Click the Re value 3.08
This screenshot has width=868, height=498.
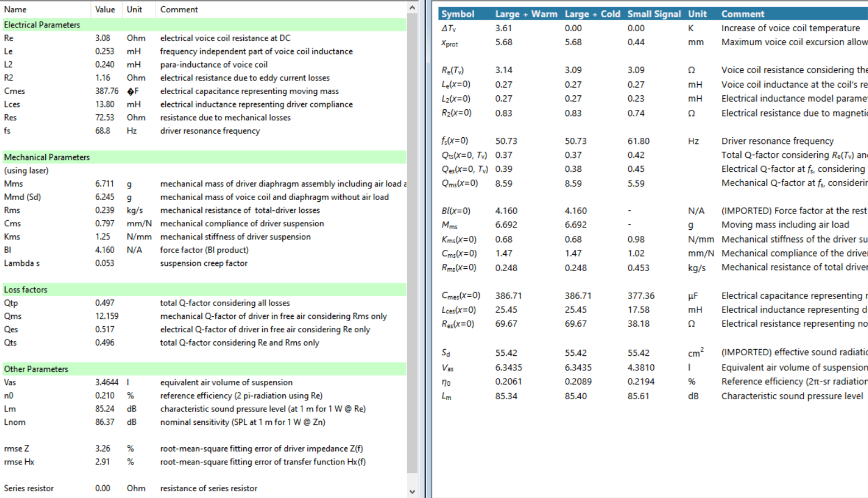(103, 38)
